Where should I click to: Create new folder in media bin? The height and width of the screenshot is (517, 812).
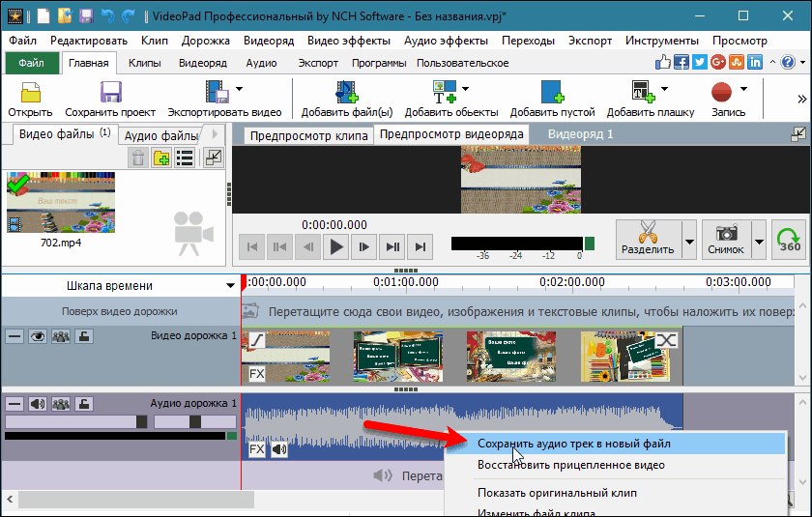[161, 158]
